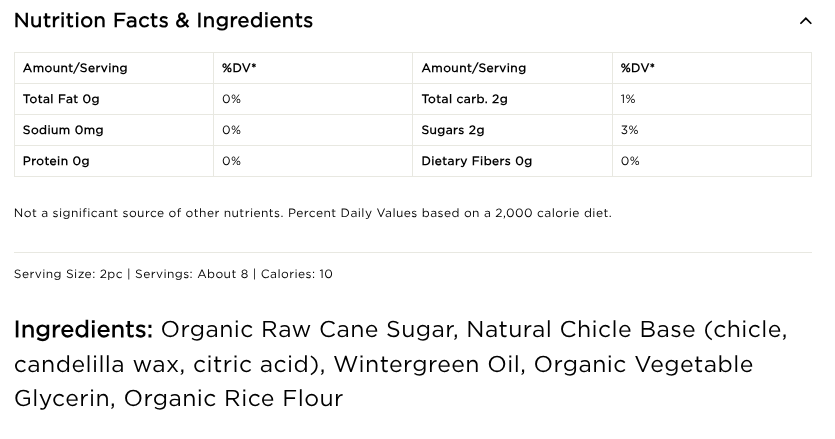835x439 pixels.
Task: Select the left %DV* column header
Action: (239, 68)
